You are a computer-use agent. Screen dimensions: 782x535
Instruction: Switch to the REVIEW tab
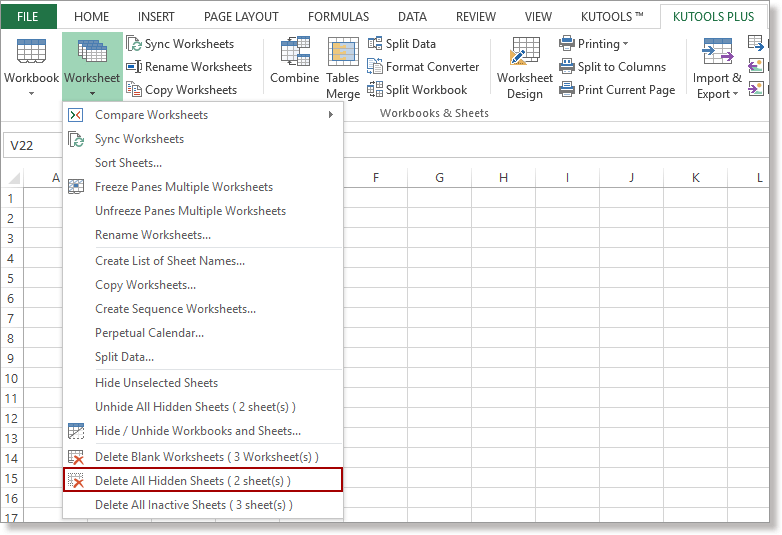476,17
